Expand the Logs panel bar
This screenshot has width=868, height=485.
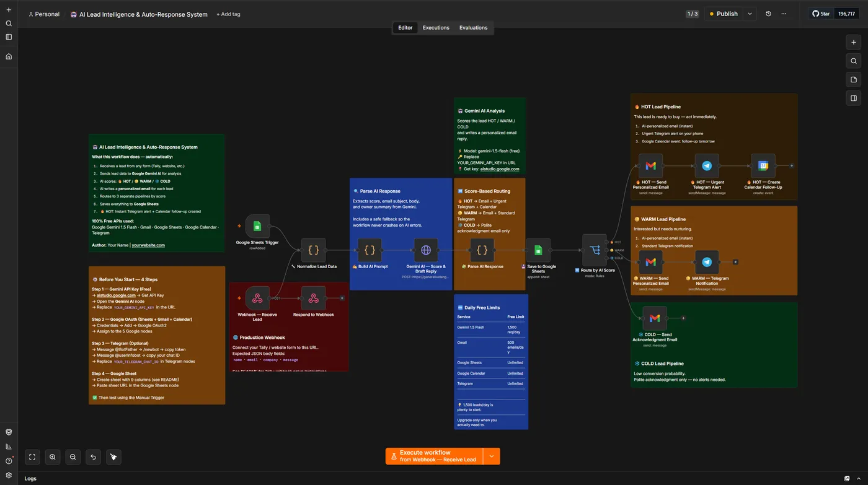click(x=434, y=479)
